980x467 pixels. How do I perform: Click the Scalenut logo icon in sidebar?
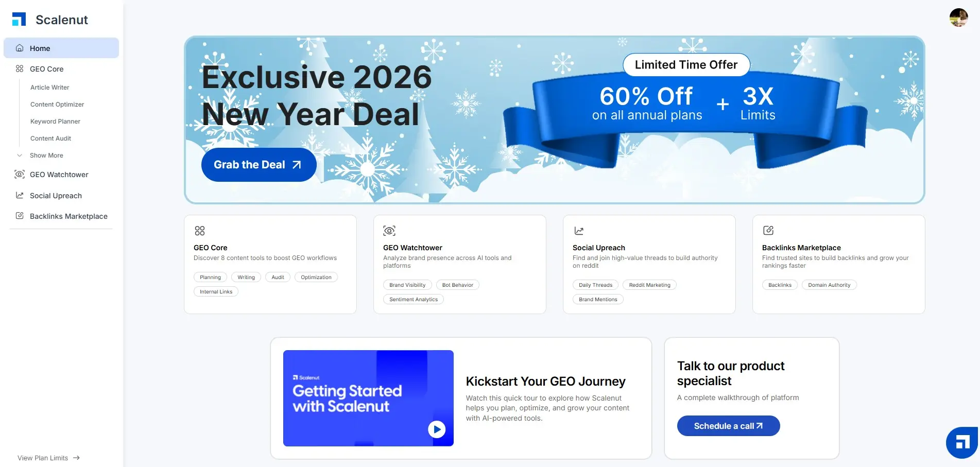[x=19, y=20]
